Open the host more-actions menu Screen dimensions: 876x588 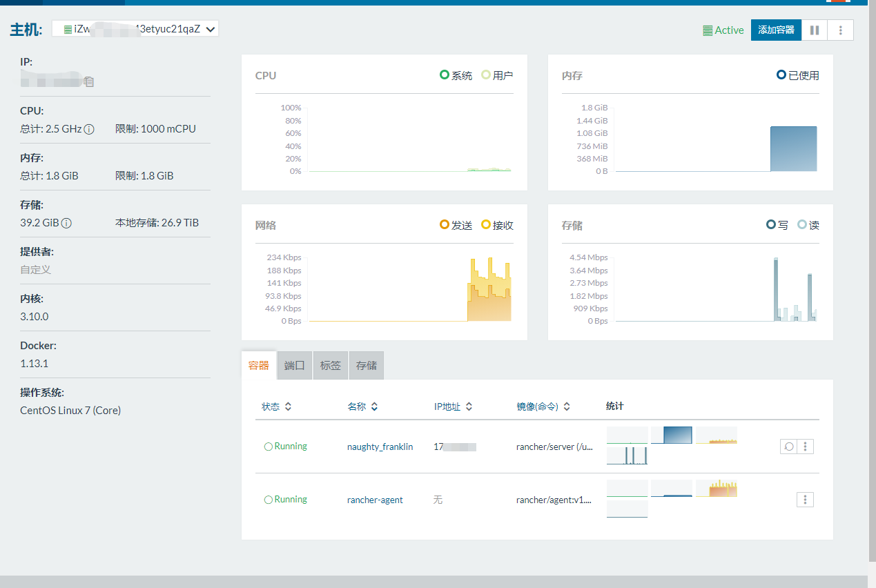point(840,30)
